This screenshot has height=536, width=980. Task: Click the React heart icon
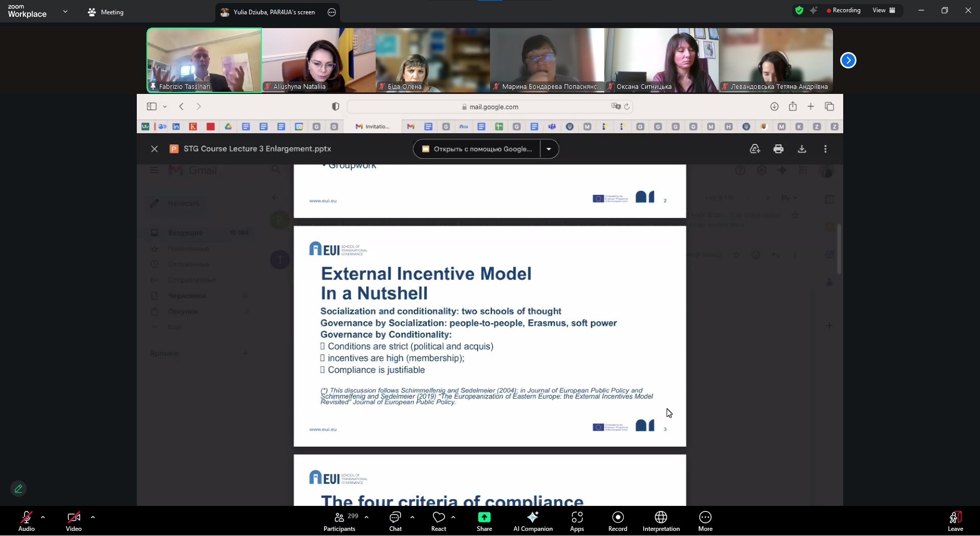(438, 521)
